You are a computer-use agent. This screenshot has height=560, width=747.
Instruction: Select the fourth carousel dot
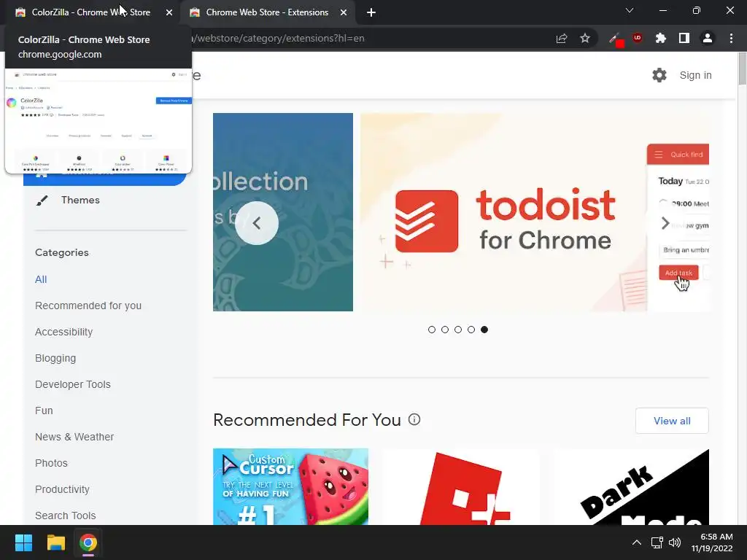coord(471,330)
